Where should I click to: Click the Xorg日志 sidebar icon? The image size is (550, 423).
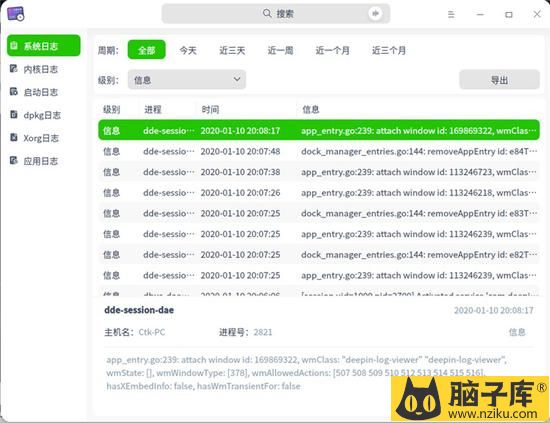click(14, 137)
